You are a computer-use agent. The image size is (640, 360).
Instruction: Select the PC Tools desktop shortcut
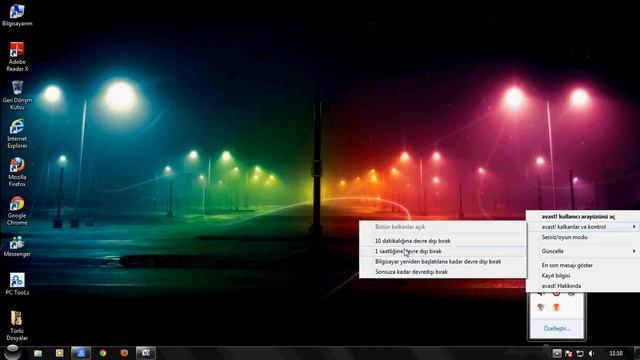coord(17,284)
